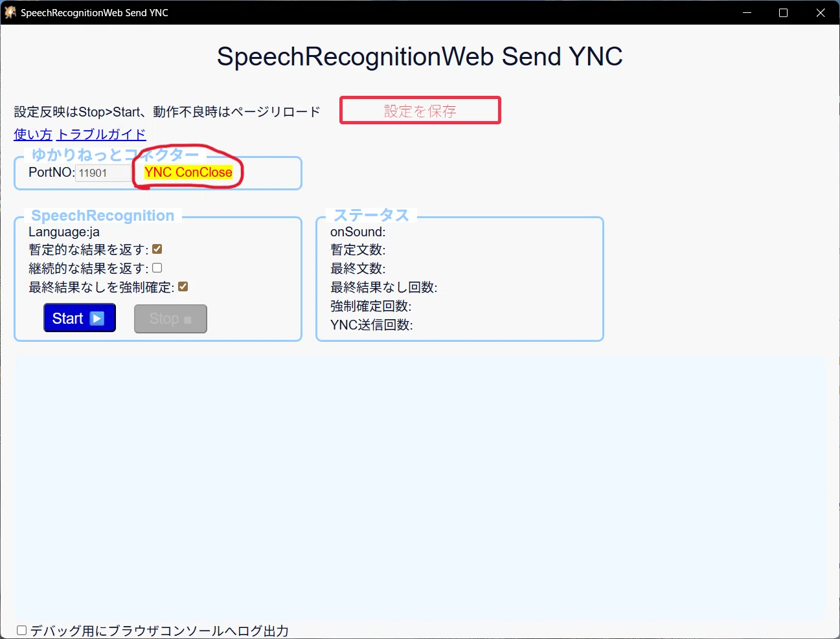The width and height of the screenshot is (840, 639).
Task: Click the large light-blue output log area
Action: (x=420, y=488)
